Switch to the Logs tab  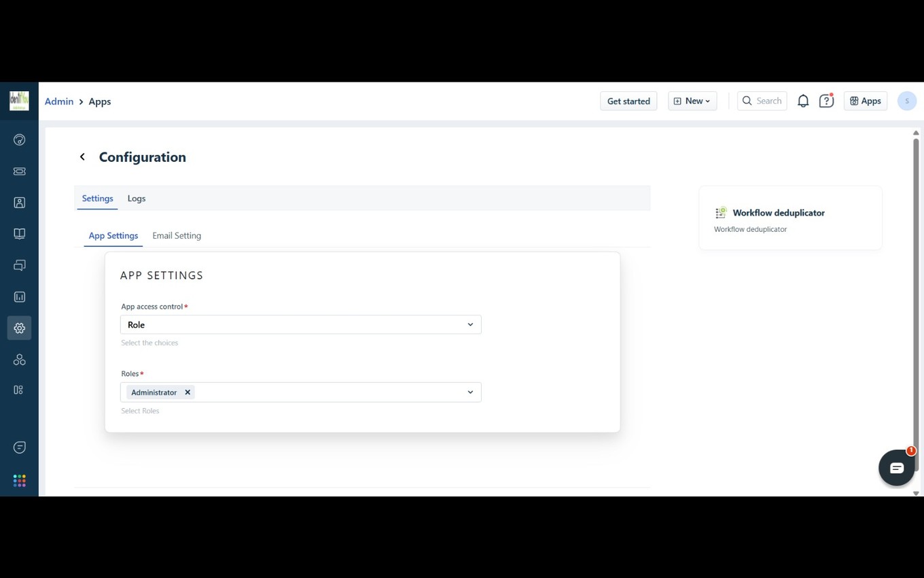(137, 199)
